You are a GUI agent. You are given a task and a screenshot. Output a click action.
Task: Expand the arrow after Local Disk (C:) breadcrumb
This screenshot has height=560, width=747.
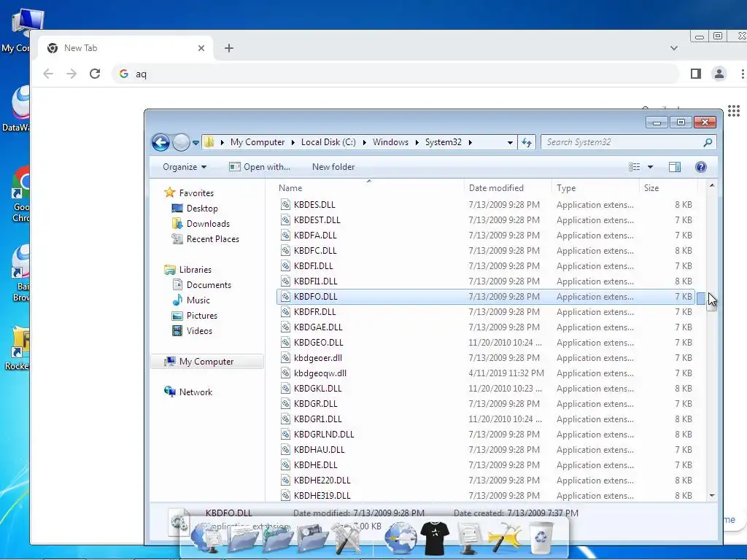365,142
